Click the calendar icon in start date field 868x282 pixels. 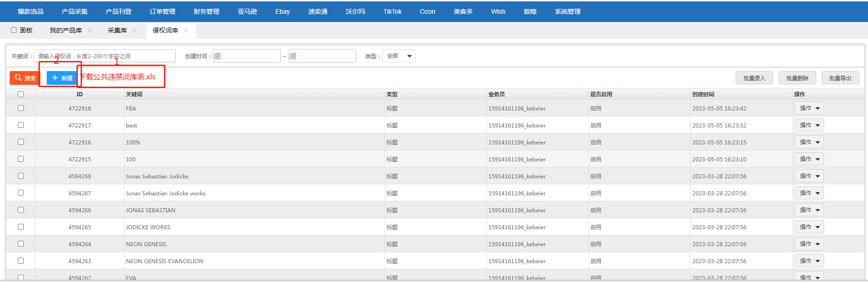(x=218, y=56)
